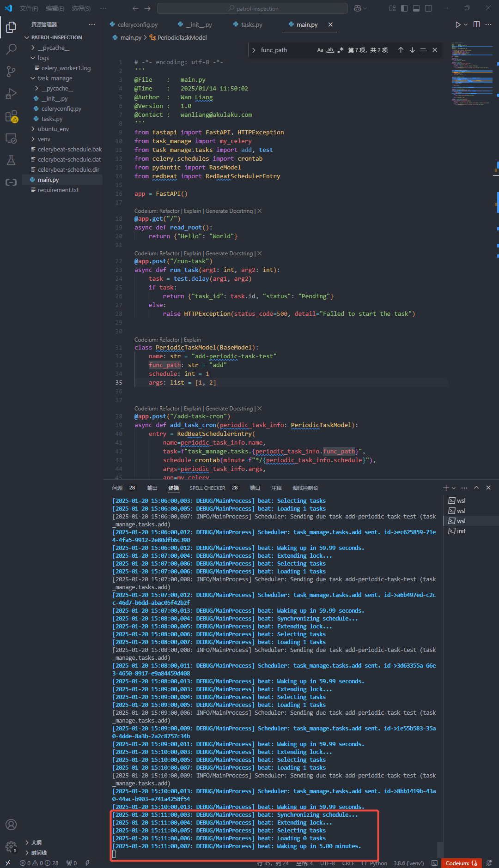499x868 pixels.
Task: Select the init terminal in list
Action: pyautogui.click(x=471, y=531)
